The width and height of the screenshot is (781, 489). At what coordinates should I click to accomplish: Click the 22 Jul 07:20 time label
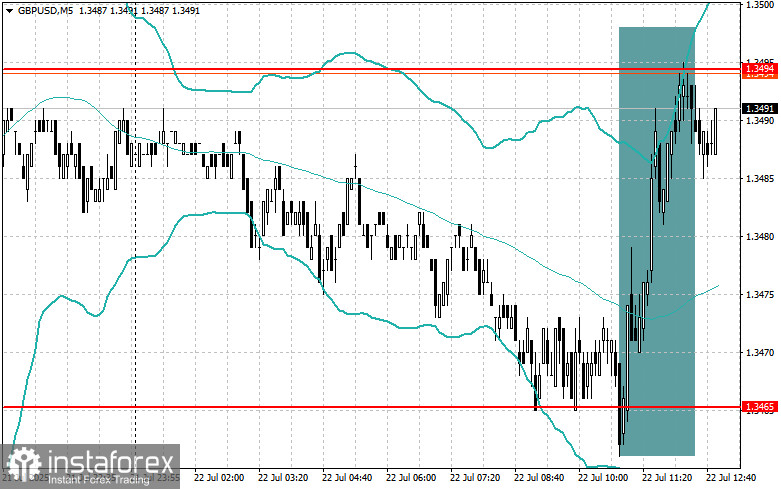(x=475, y=478)
